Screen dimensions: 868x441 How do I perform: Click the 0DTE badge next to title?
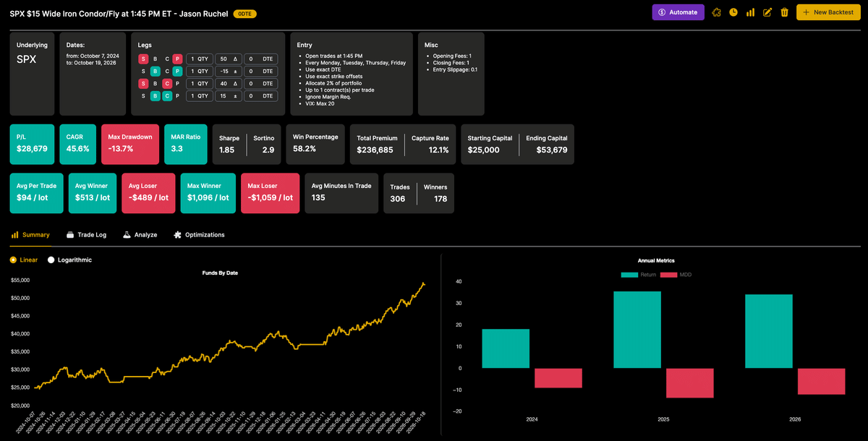coord(244,14)
